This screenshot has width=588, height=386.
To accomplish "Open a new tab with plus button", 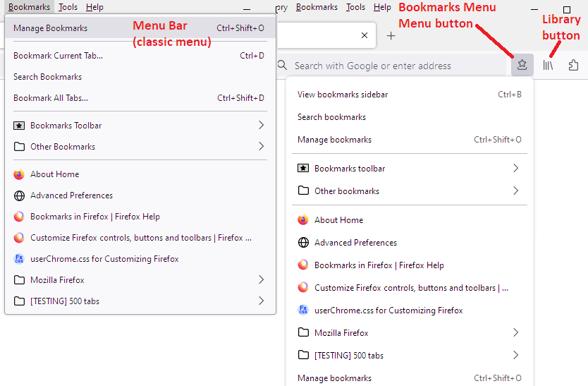I will pyautogui.click(x=391, y=35).
